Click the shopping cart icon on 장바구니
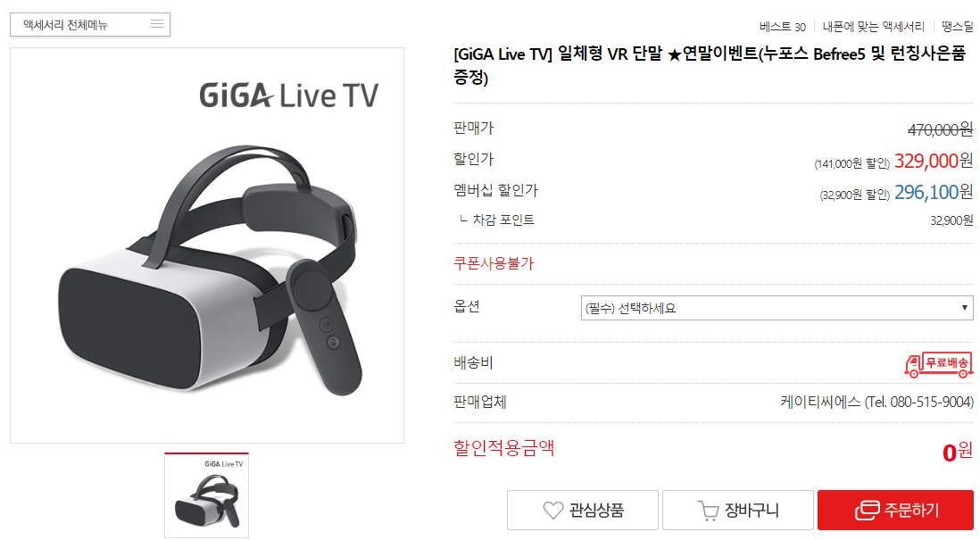980x540 pixels. click(708, 511)
